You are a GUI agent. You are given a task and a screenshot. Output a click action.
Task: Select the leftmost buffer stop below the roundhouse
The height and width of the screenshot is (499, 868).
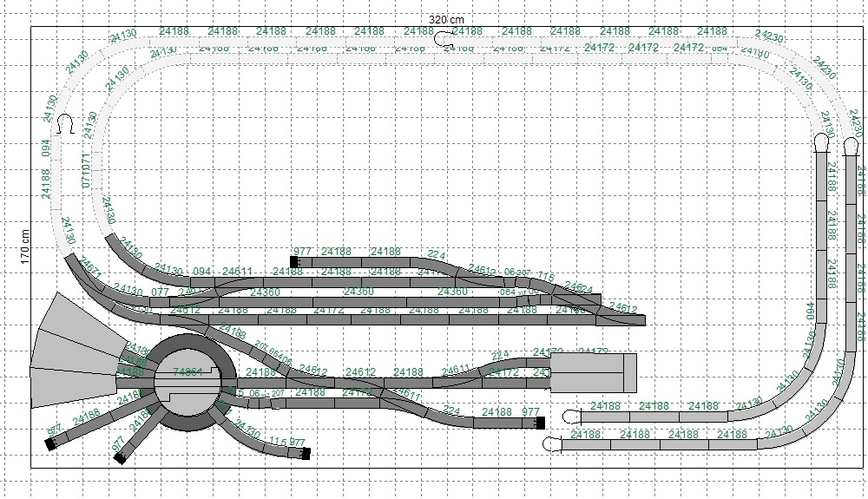click(52, 440)
